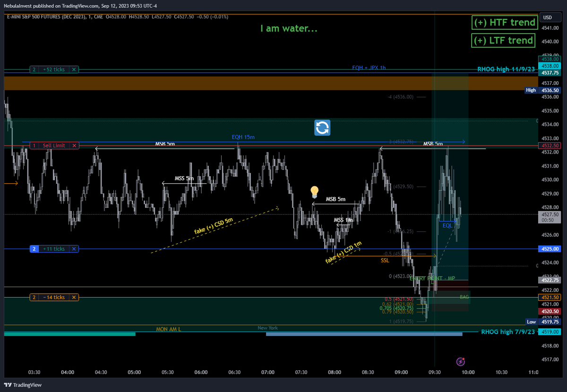This screenshot has width=567, height=392.
Task: Click the 0.5 (4521.50) Fibonacci level label
Action: pos(399,299)
